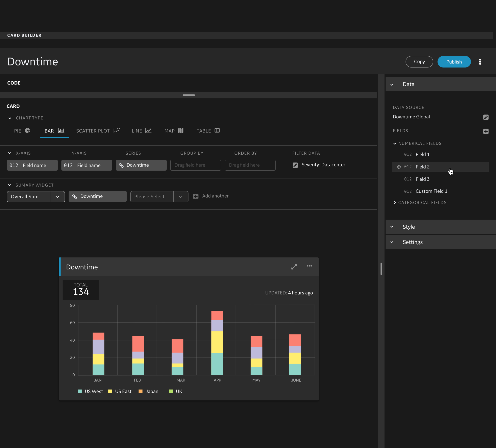
Task: Click the Field 2 drag handle icon
Action: tap(399, 167)
